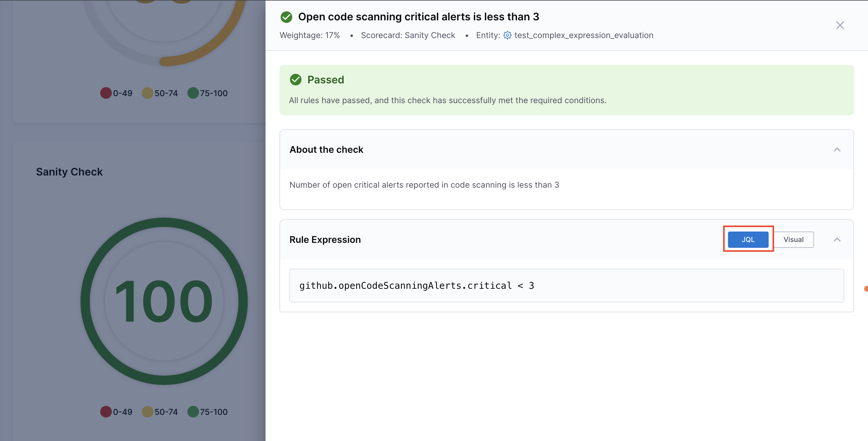The width and height of the screenshot is (868, 441).
Task: Collapse the Rule Expression section
Action: point(837,240)
